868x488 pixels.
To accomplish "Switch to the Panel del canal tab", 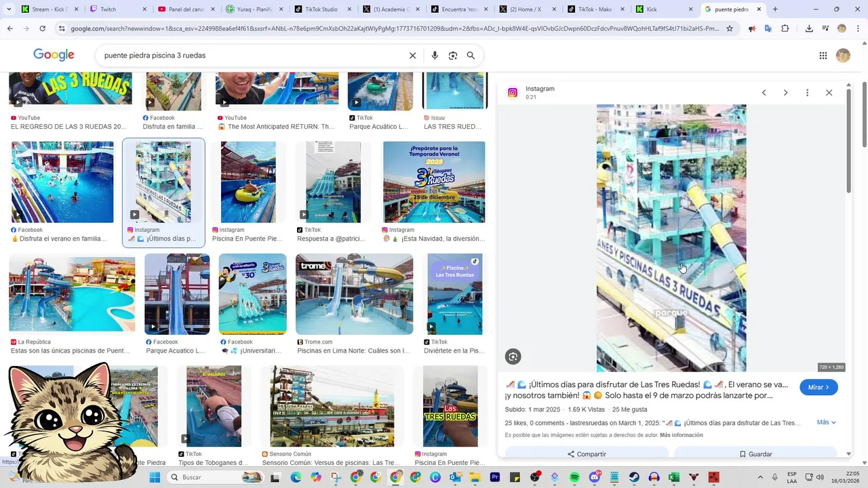I will coord(186,9).
